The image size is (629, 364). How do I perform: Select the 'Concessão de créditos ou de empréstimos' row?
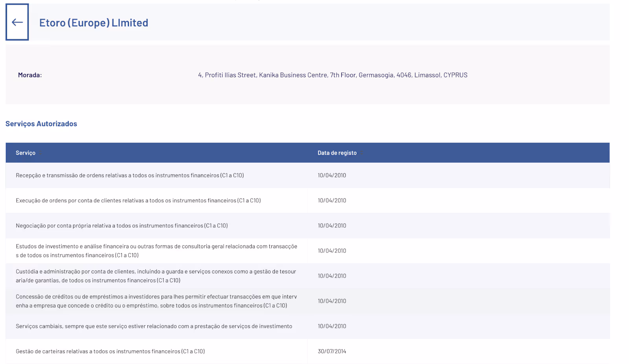(x=308, y=301)
